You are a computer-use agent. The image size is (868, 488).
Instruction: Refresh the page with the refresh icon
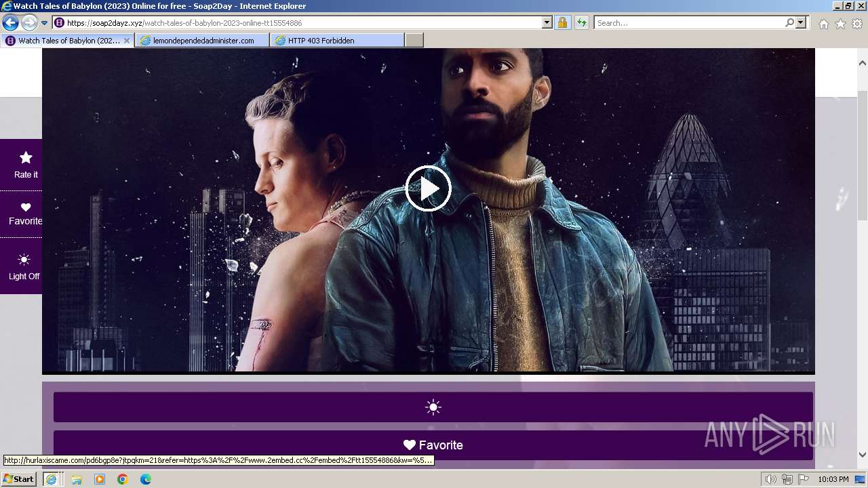coord(581,22)
